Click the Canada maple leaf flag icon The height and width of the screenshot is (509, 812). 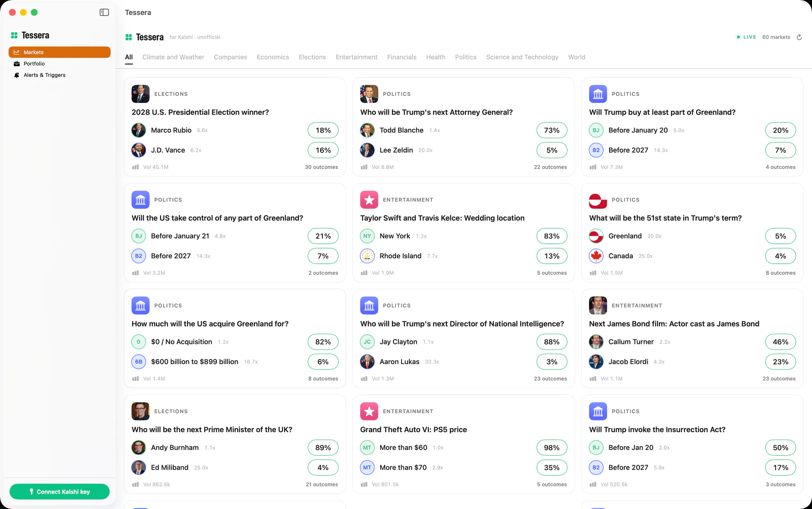[596, 256]
